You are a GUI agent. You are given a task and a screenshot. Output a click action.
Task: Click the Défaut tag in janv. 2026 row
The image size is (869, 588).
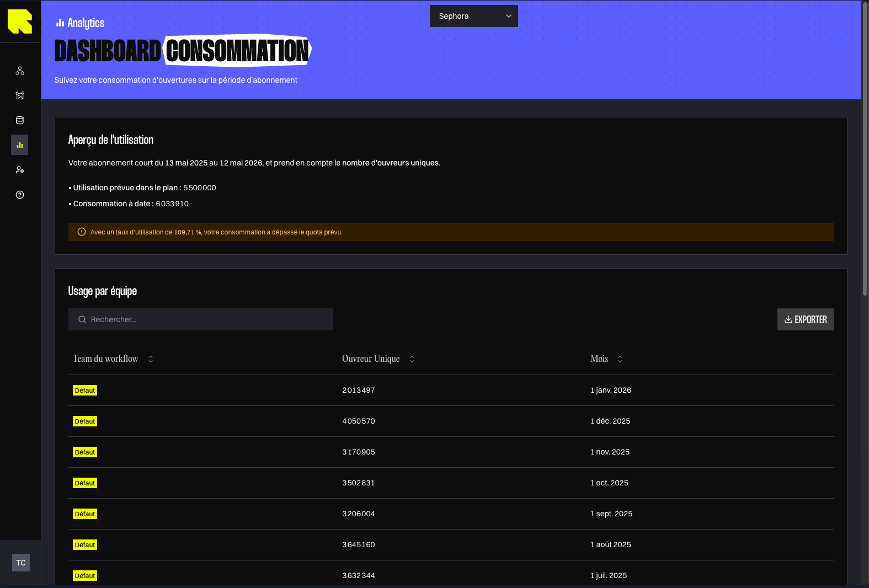click(85, 391)
